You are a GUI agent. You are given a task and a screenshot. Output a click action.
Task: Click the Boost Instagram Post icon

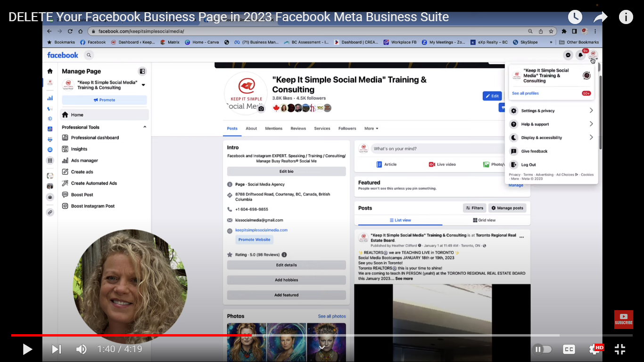click(x=65, y=206)
